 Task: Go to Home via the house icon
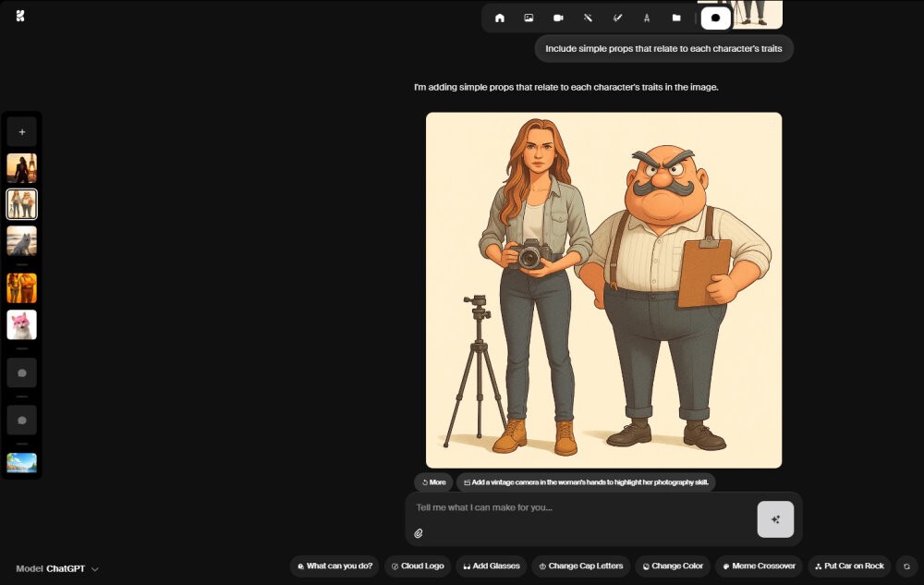[500, 18]
